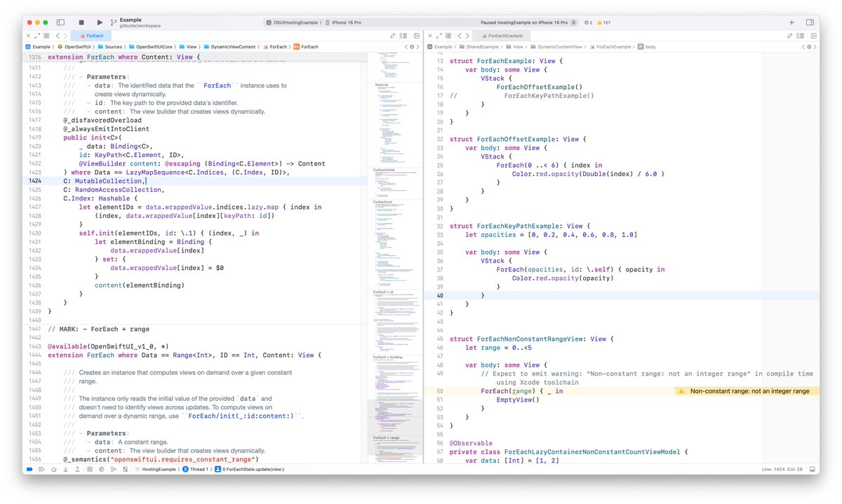842x504 pixels.
Task: Jump to ForEach + binding in minimap
Action: click(x=389, y=357)
